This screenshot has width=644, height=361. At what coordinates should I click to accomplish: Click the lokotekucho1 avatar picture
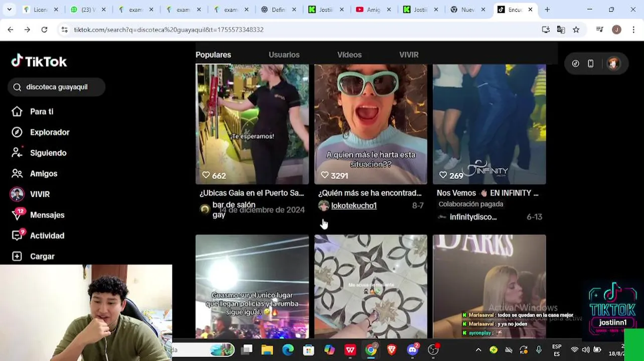point(324,206)
